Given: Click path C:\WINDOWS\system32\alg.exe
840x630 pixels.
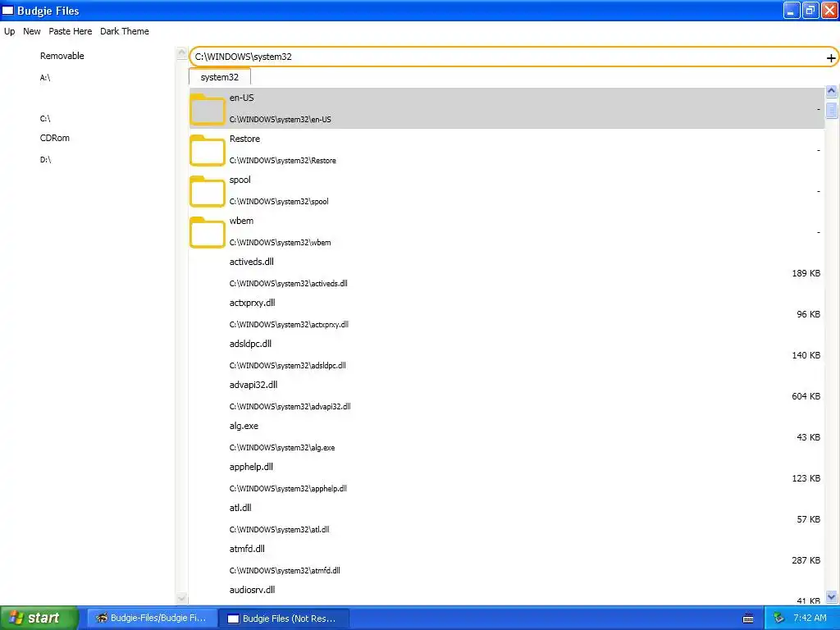Looking at the screenshot, I should point(282,448).
